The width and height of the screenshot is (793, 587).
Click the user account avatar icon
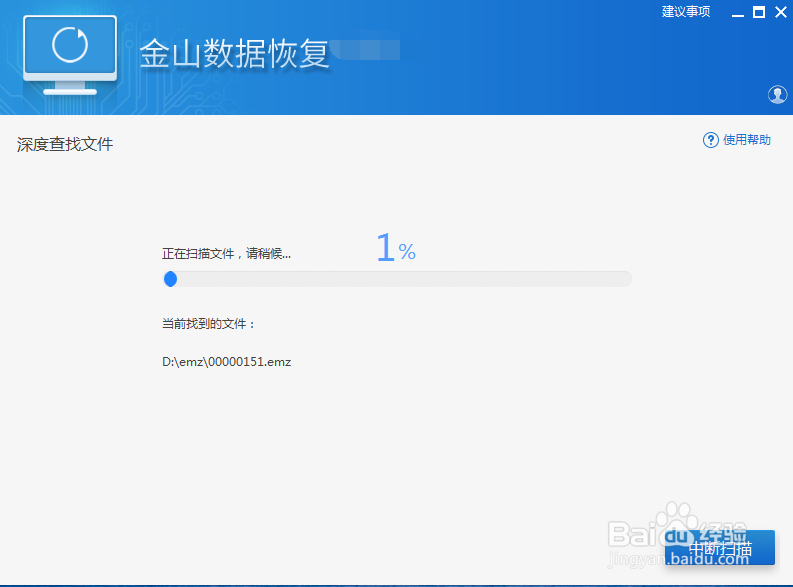(x=777, y=94)
